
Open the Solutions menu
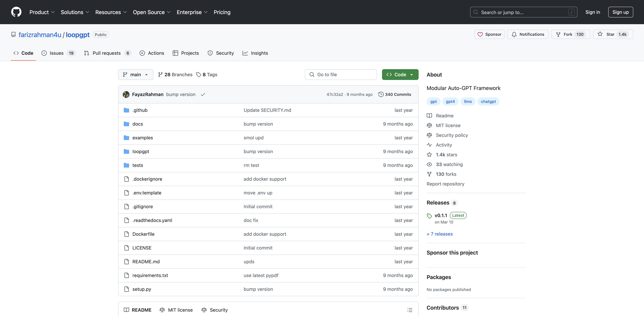(x=75, y=12)
